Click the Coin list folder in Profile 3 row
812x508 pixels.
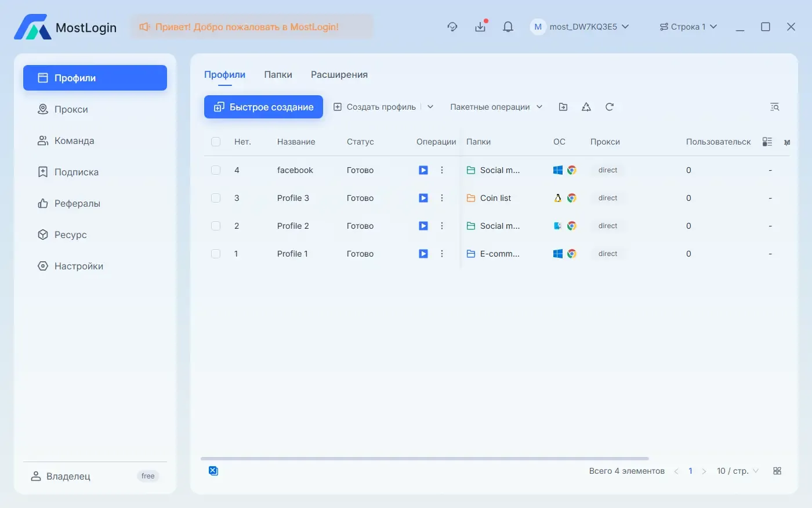pos(489,198)
